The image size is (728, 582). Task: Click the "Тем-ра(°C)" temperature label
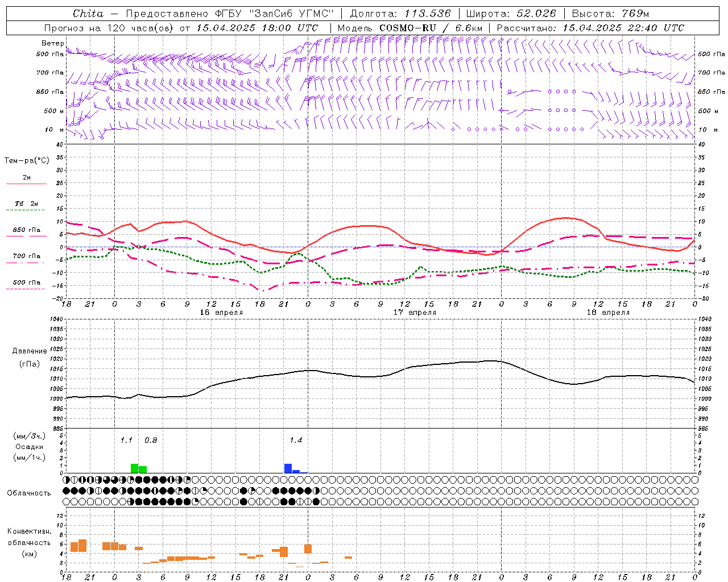click(27, 161)
